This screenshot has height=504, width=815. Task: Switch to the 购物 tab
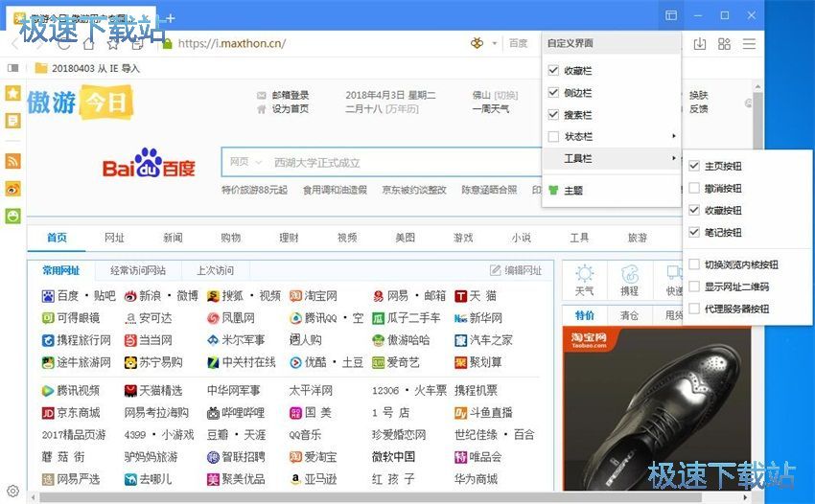pyautogui.click(x=231, y=238)
